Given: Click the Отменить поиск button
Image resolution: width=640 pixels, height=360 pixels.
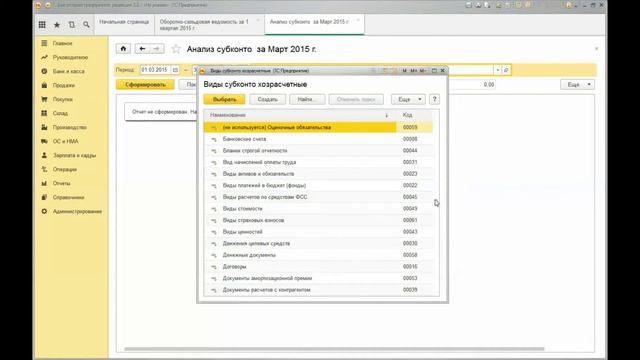Looking at the screenshot, I should pos(356,100).
